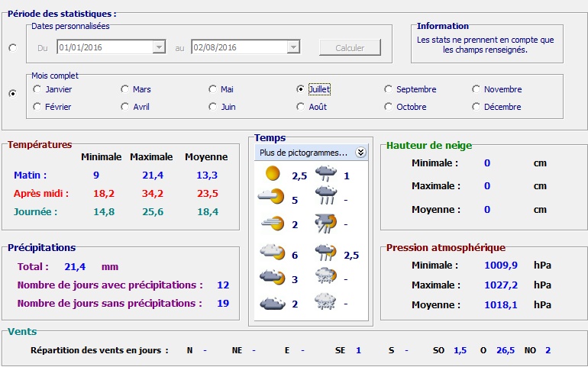Click the SE wind value 1

point(358,350)
